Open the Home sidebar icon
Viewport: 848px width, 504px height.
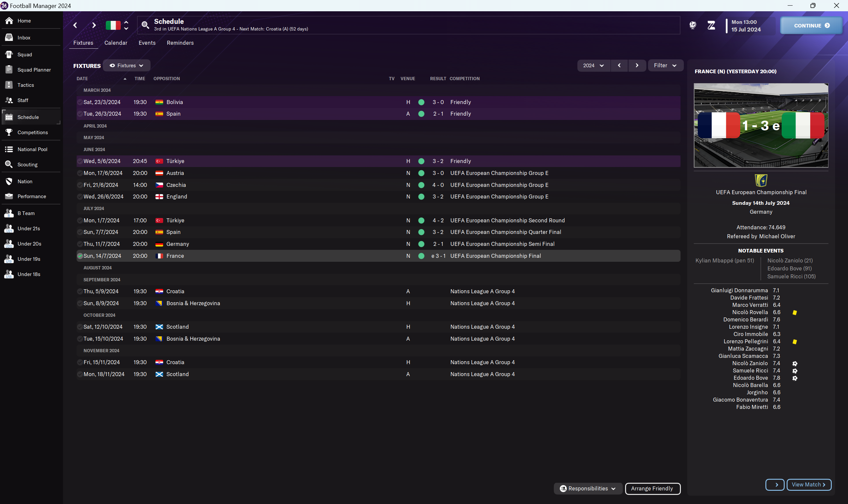coord(9,21)
